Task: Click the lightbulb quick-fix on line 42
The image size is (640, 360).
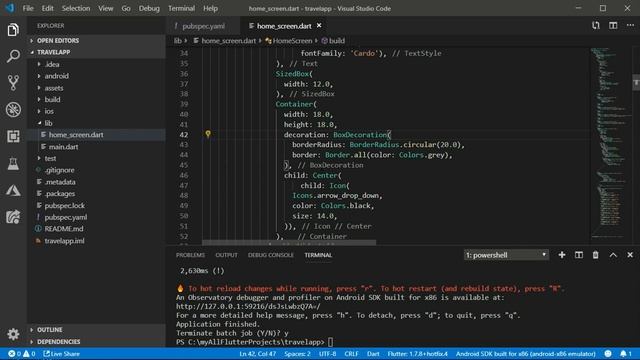Action: pyautogui.click(x=208, y=134)
